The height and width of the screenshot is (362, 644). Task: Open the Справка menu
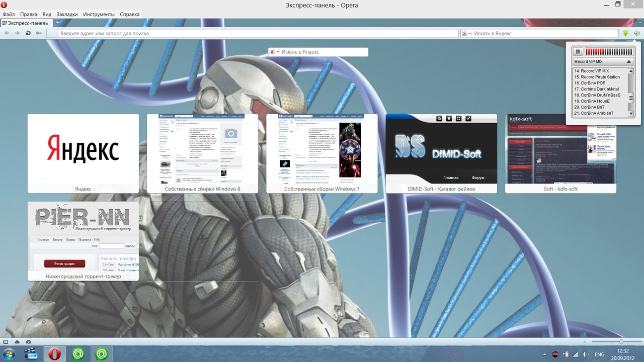coord(130,15)
